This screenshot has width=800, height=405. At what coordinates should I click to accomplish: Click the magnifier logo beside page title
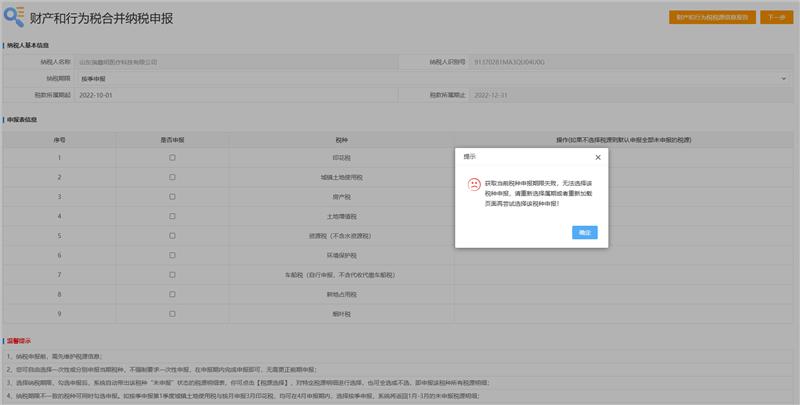(x=15, y=18)
